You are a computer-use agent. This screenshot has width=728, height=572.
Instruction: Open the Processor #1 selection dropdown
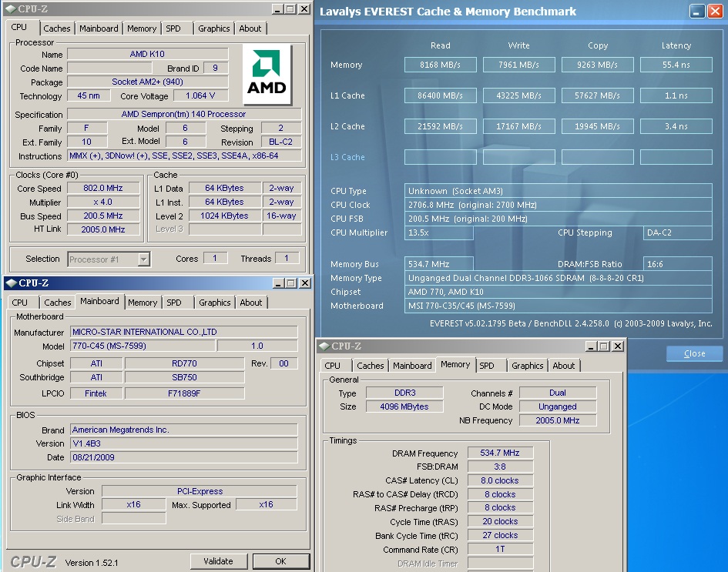click(144, 259)
